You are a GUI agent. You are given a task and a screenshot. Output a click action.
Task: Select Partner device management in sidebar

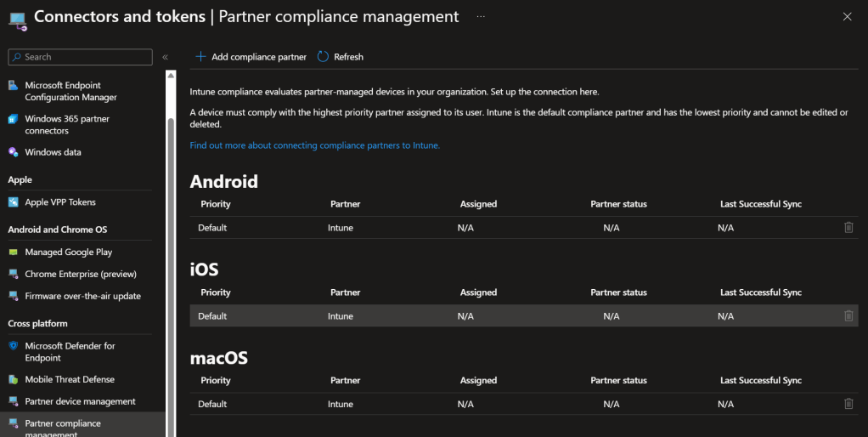click(80, 401)
